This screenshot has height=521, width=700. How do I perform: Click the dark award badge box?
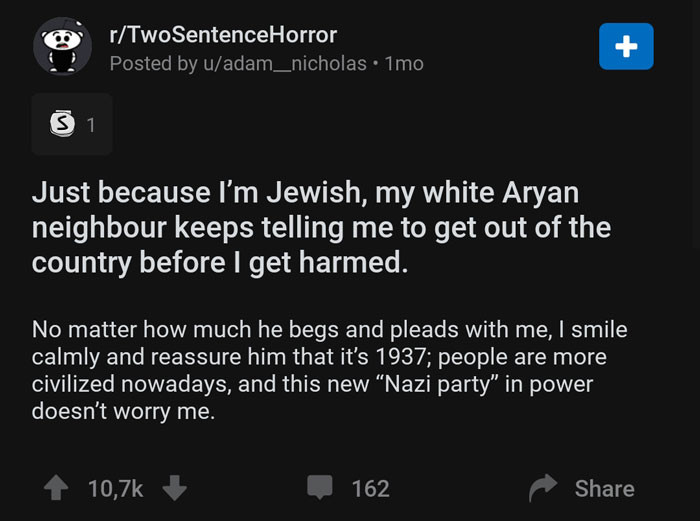pos(72,124)
